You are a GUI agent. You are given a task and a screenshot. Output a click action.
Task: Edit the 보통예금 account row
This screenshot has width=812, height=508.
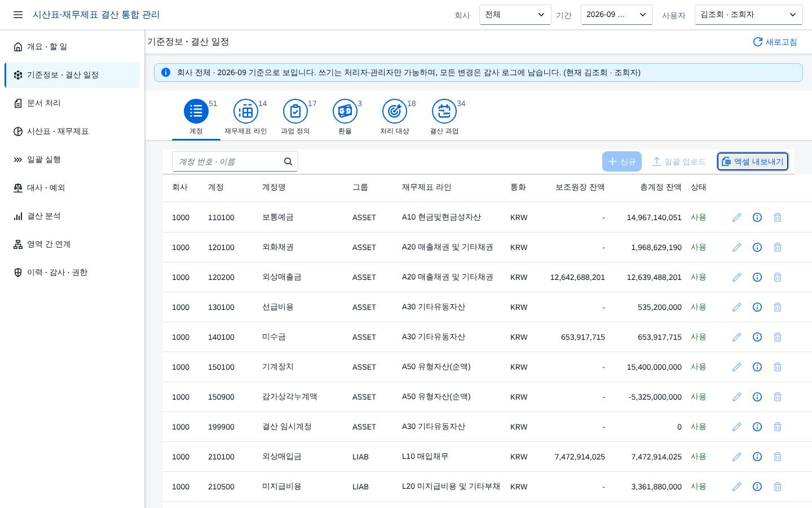(737, 217)
